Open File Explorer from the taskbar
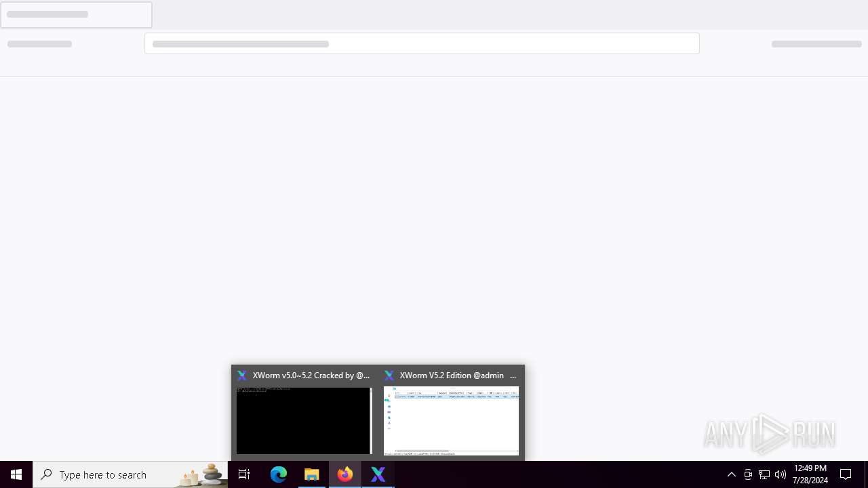Image resolution: width=868 pixels, height=488 pixels. [312, 474]
